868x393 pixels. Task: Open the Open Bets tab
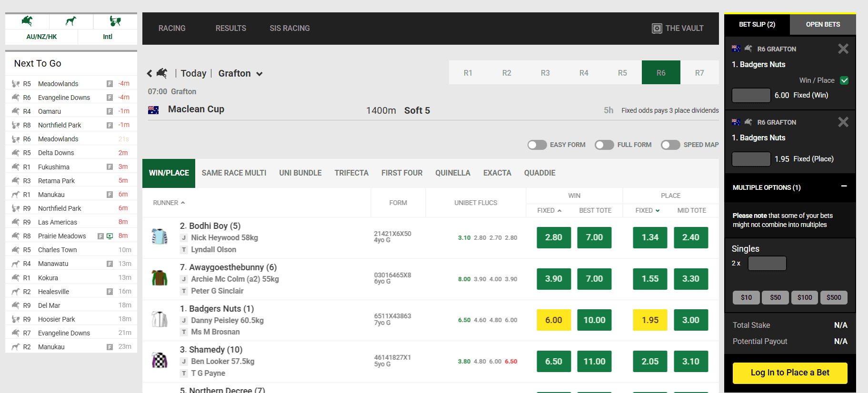[823, 24]
